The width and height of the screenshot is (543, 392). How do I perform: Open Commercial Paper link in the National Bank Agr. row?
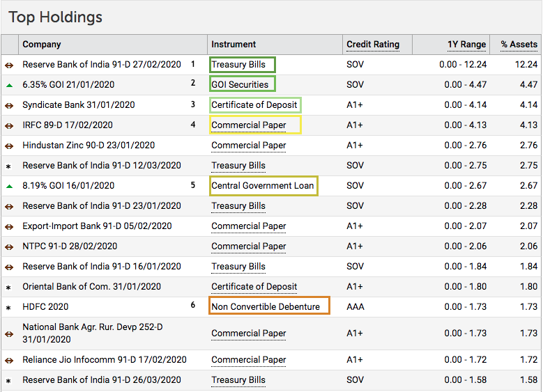249,334
